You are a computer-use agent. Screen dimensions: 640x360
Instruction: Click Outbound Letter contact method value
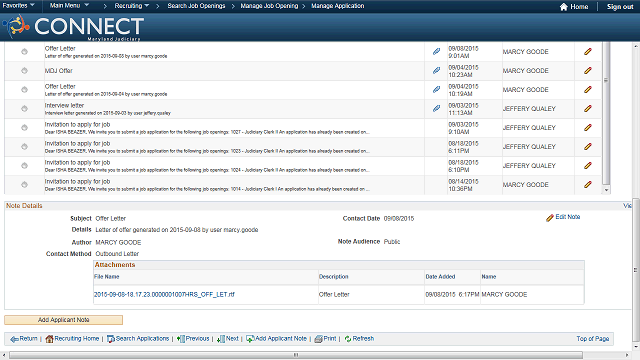tap(117, 253)
